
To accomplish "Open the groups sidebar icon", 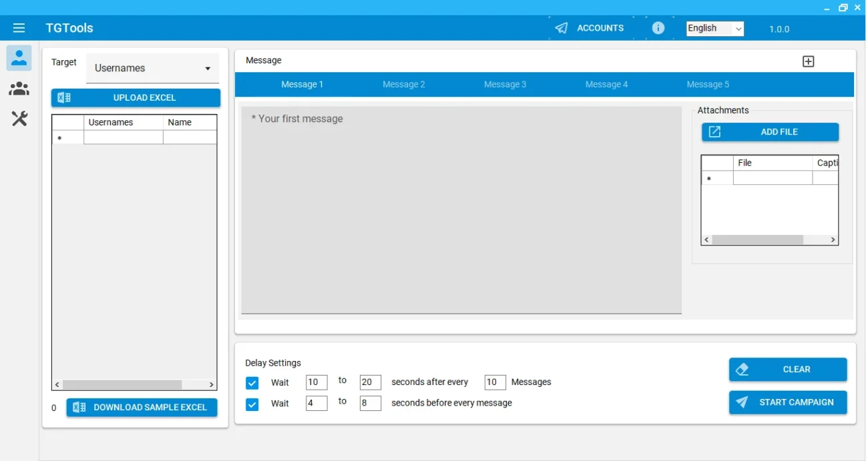I will [x=19, y=89].
